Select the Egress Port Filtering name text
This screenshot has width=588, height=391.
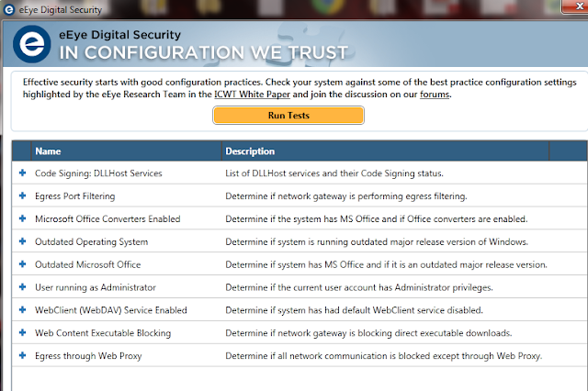click(75, 196)
